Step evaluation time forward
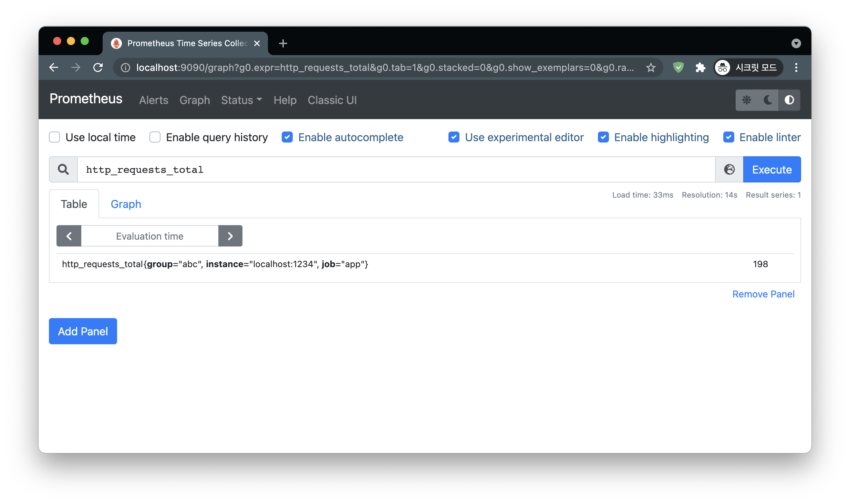Image resolution: width=850 pixels, height=504 pixels. (230, 236)
